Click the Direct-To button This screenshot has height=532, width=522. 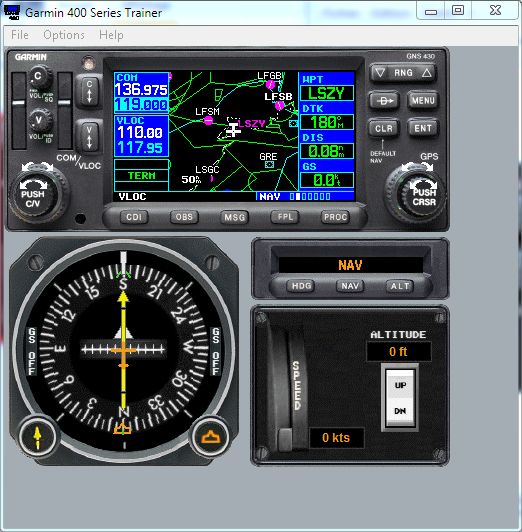coord(384,100)
